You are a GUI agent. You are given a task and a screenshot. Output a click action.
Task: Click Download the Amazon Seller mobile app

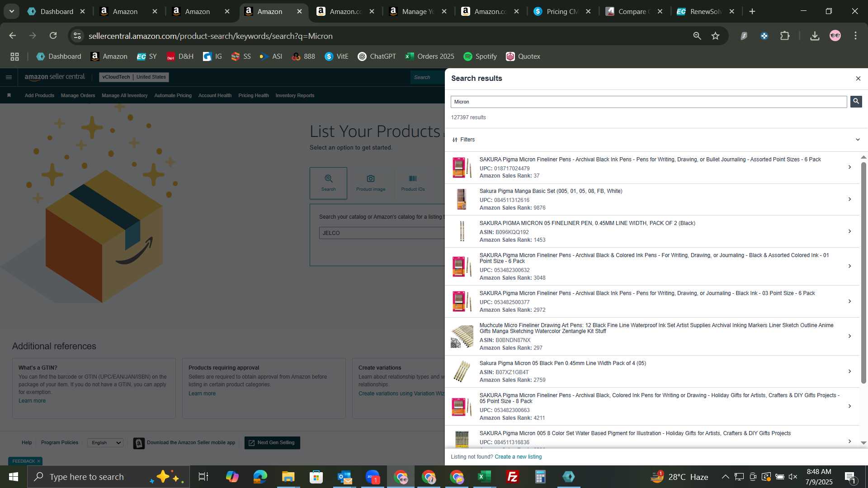(x=184, y=443)
